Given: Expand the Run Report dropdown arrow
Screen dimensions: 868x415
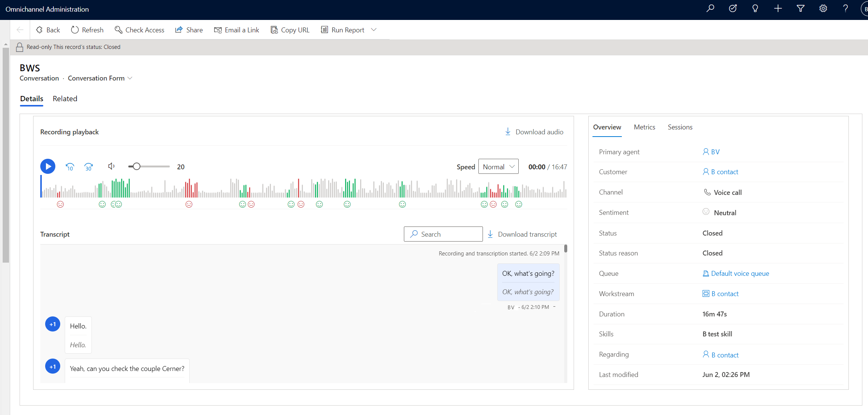Looking at the screenshot, I should (x=375, y=30).
